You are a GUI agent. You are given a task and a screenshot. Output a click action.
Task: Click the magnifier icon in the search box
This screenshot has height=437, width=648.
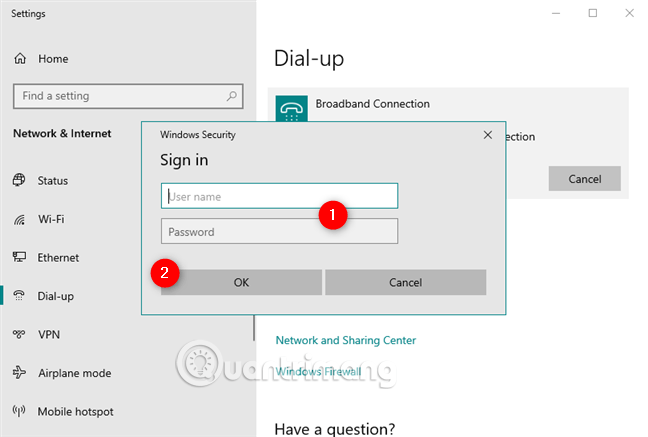[232, 96]
